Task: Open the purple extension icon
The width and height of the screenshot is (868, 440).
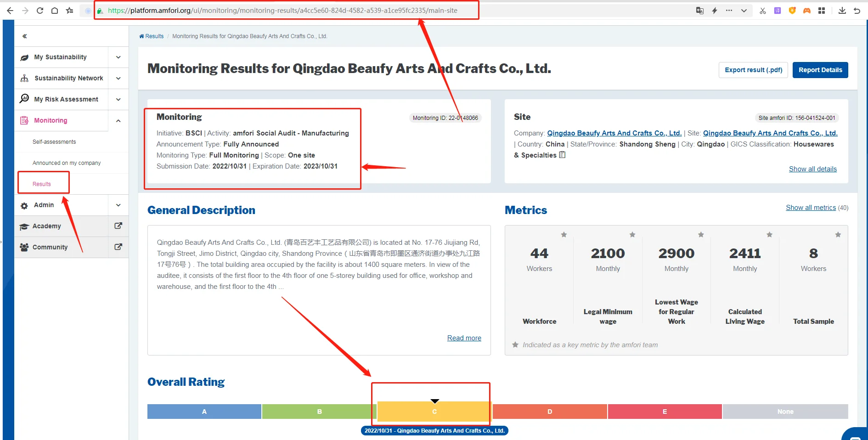Action: click(x=778, y=11)
